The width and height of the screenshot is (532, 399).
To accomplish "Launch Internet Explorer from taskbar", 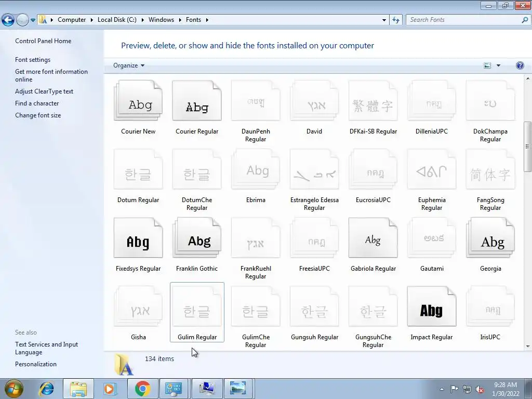I will pyautogui.click(x=46, y=389).
